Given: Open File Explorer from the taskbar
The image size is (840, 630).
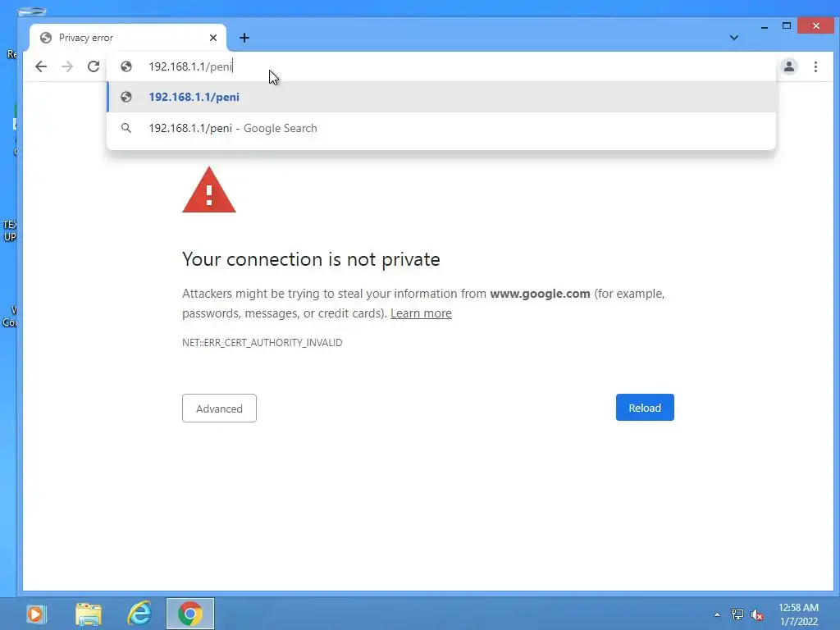Looking at the screenshot, I should tap(89, 614).
